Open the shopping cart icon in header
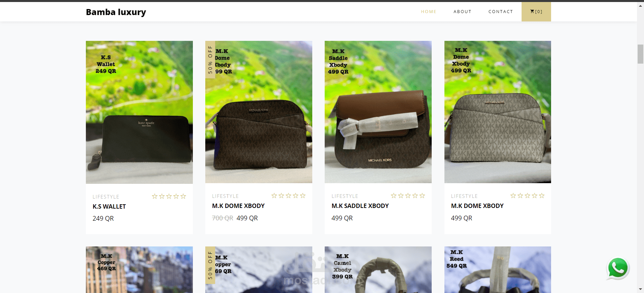Screen dimensions: 644x293 (x=536, y=12)
